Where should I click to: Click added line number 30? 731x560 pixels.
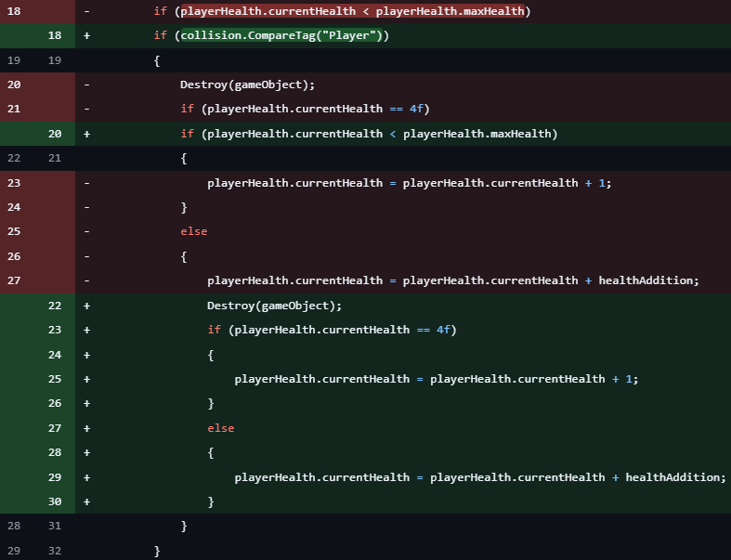(55, 501)
